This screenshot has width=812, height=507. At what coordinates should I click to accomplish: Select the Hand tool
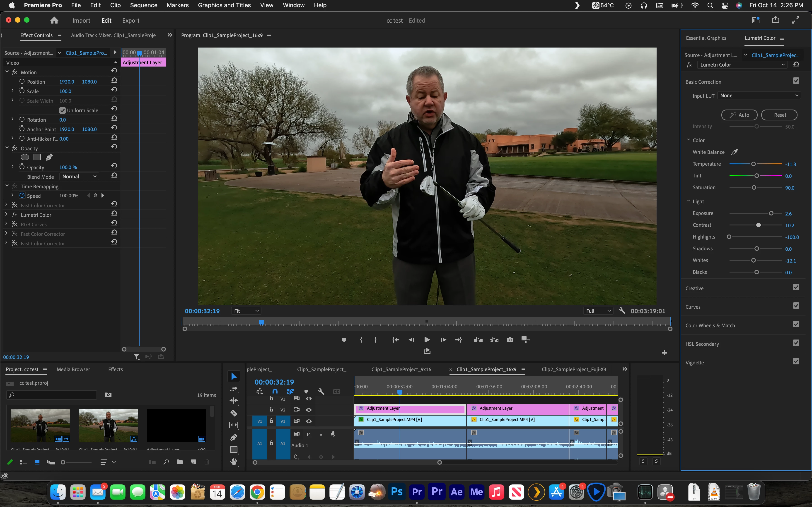tap(234, 462)
